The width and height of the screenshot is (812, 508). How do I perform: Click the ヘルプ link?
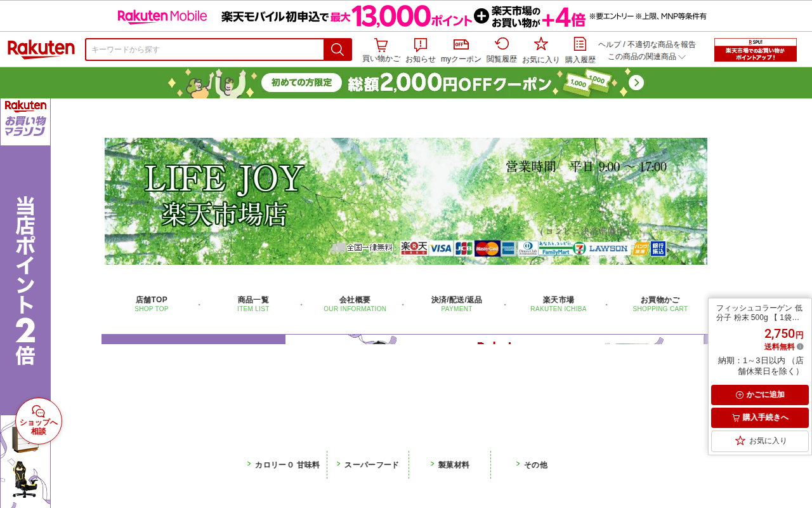[x=610, y=44]
